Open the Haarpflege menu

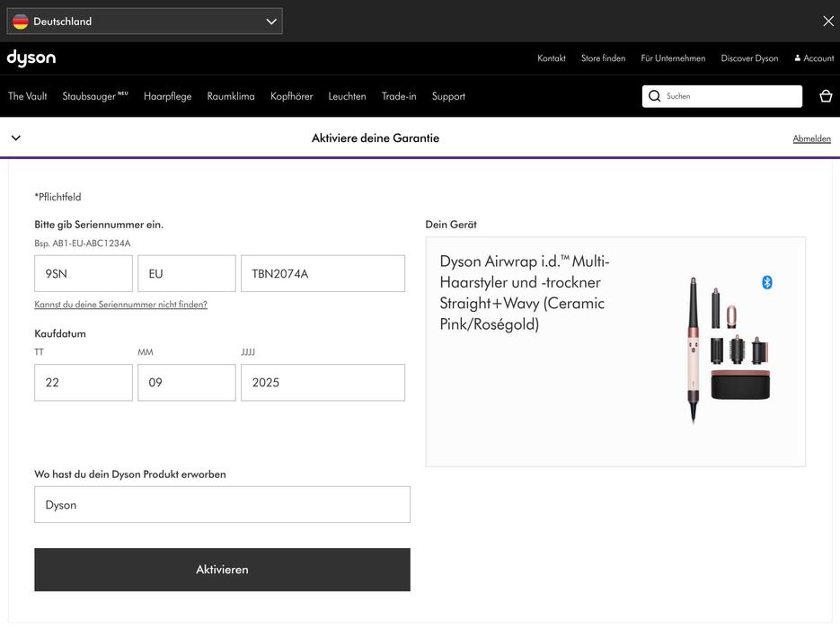tap(167, 96)
